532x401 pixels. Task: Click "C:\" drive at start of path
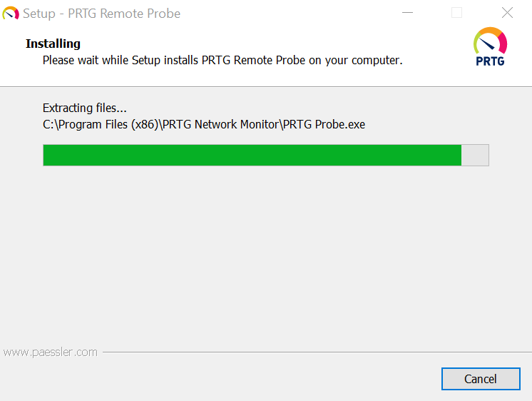tap(51, 124)
